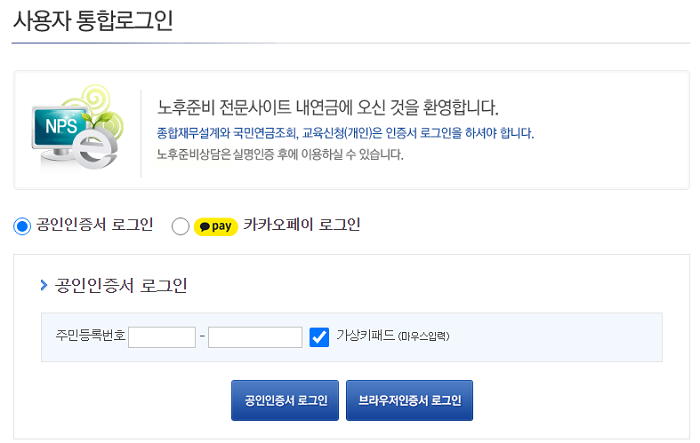This screenshot has width=700, height=443.
Task: Click the 공인인증서 로그인 radio label text
Action: tap(95, 225)
